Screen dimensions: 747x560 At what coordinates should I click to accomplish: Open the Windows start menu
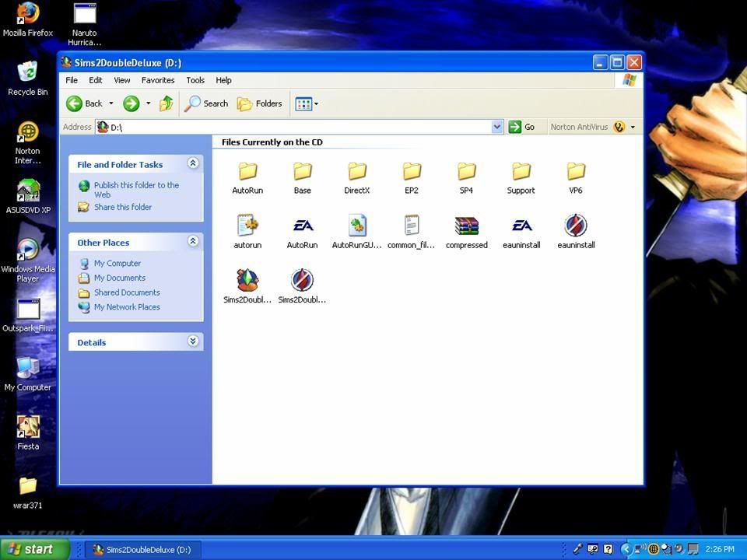point(35,549)
